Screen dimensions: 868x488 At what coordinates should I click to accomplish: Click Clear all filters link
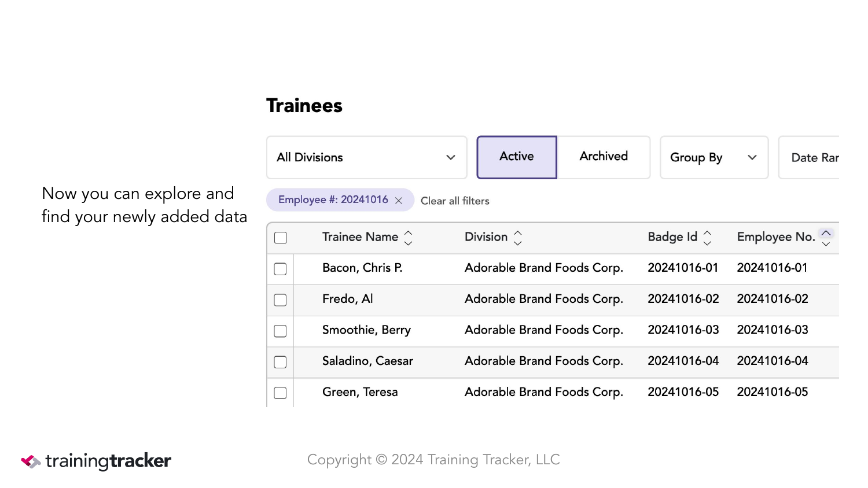click(x=455, y=201)
